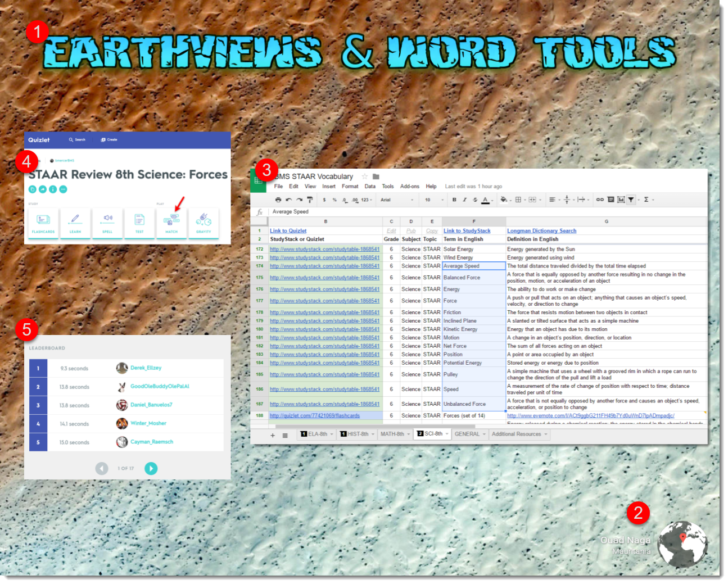Go to previous leaderboard page arrow
This screenshot has height=584, width=728.
point(102,468)
